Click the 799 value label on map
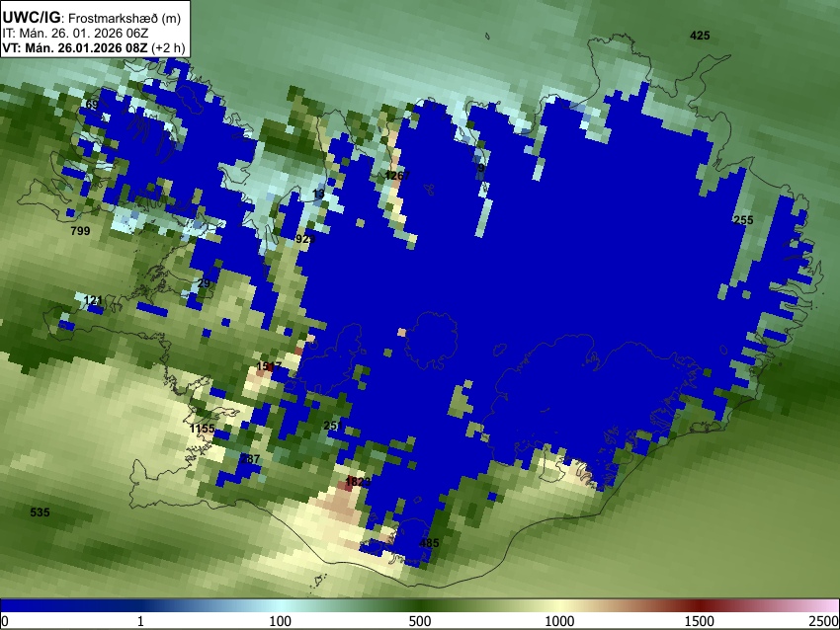Screen dimensions: 840x630 [x=80, y=231]
